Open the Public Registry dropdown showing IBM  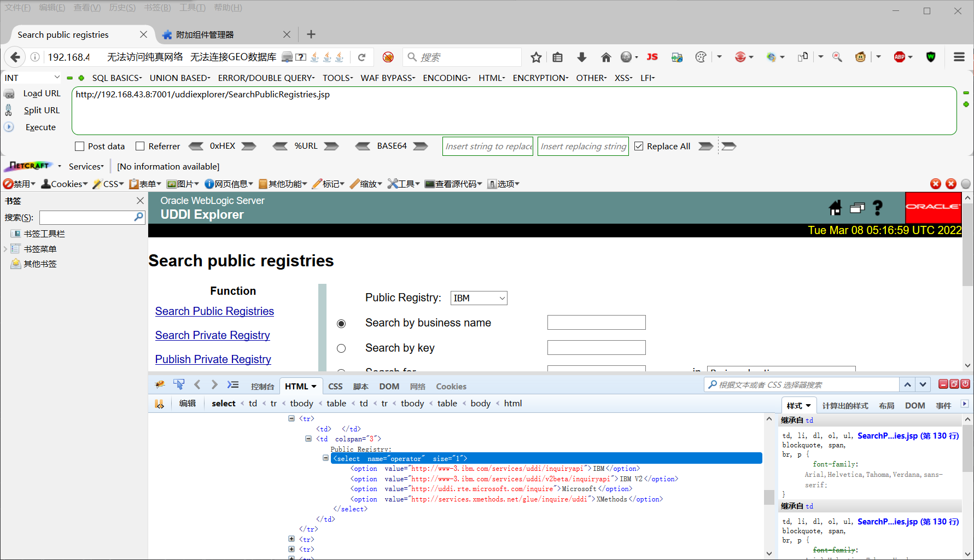pyautogui.click(x=479, y=297)
